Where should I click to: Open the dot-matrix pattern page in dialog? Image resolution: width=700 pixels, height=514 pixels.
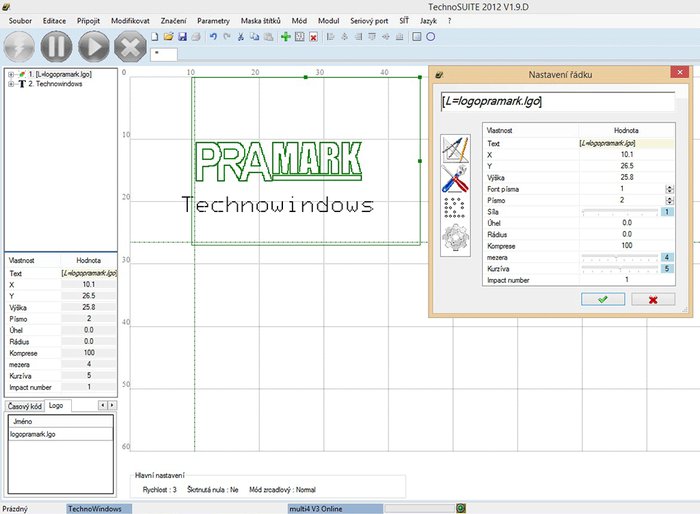tap(455, 208)
